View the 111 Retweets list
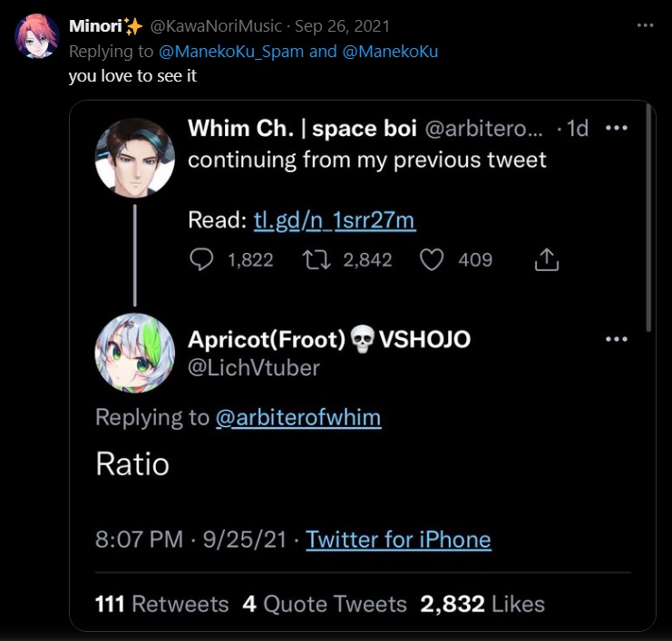This screenshot has height=641, width=672. click(x=161, y=604)
